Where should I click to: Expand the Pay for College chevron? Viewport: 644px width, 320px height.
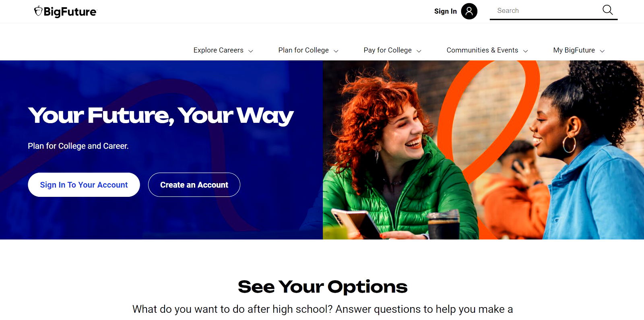[419, 51]
